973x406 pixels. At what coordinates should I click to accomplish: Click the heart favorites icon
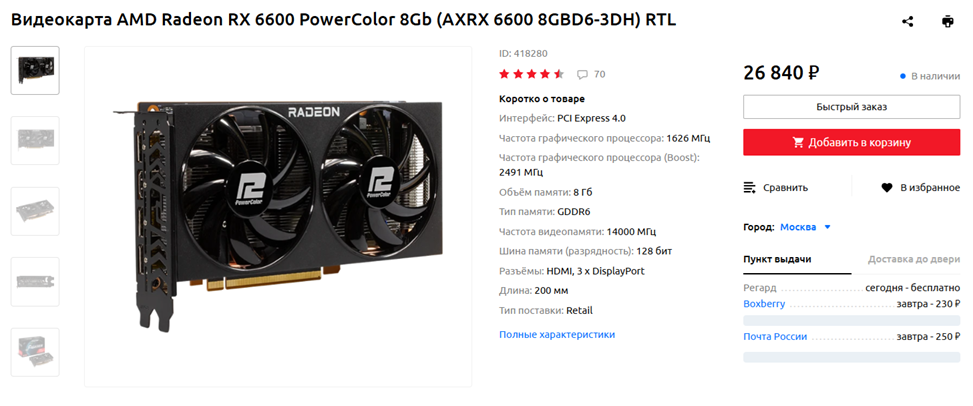[x=887, y=187]
